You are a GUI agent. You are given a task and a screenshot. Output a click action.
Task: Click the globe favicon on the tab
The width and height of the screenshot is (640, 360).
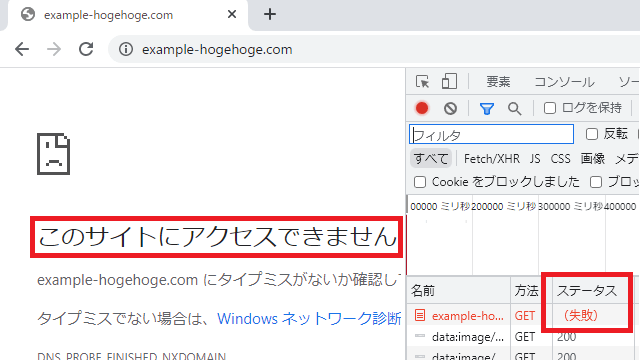coord(28,15)
